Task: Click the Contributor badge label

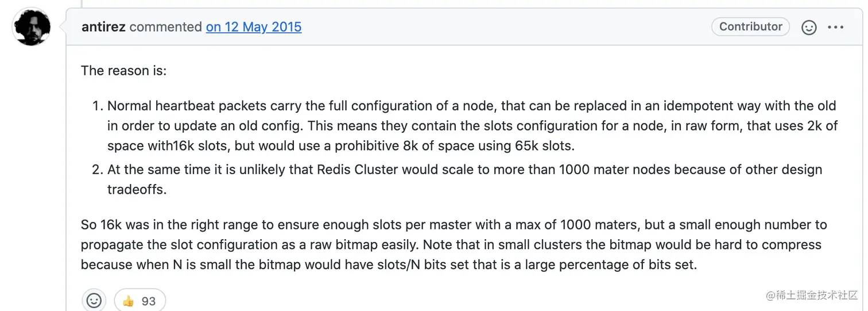Action: (x=750, y=27)
